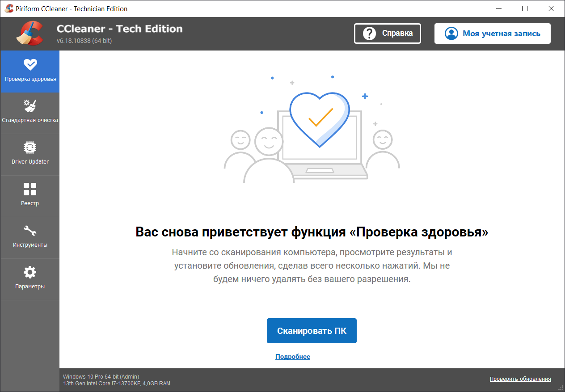Start scan with Сканировать ПК button
The width and height of the screenshot is (565, 392).
[x=312, y=331]
